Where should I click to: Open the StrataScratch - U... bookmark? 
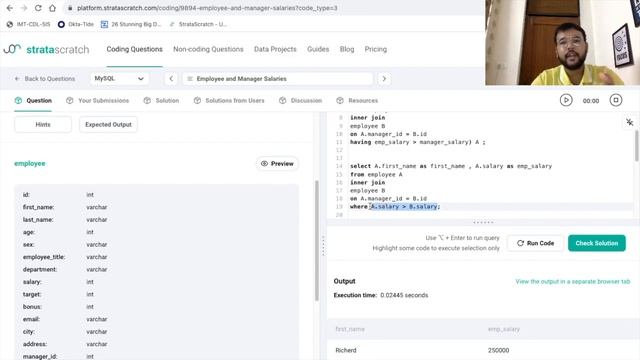pos(198,24)
